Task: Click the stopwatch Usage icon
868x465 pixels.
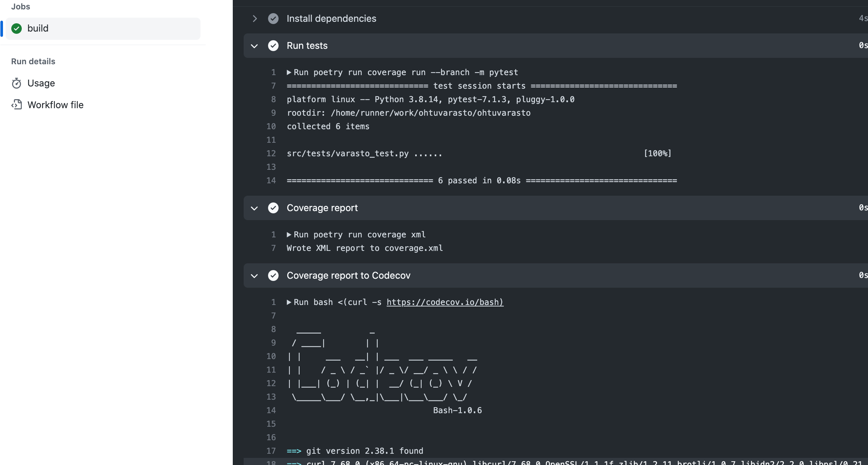Action: point(17,83)
